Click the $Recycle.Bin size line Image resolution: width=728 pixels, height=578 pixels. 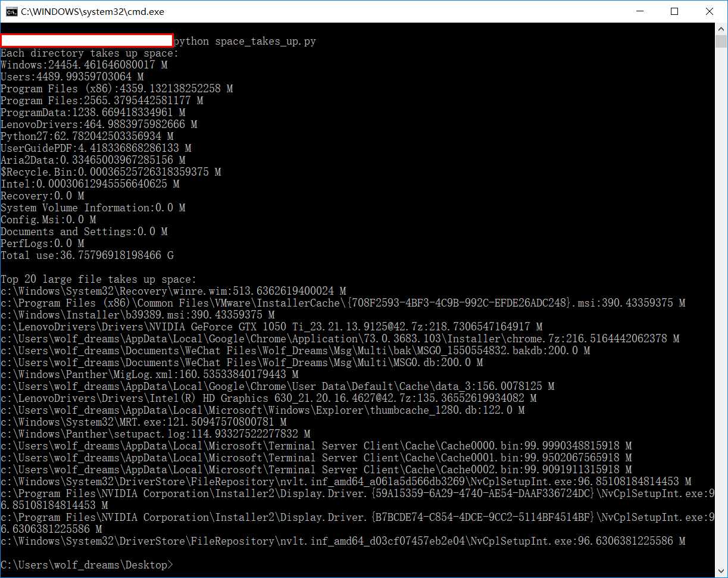(111, 172)
